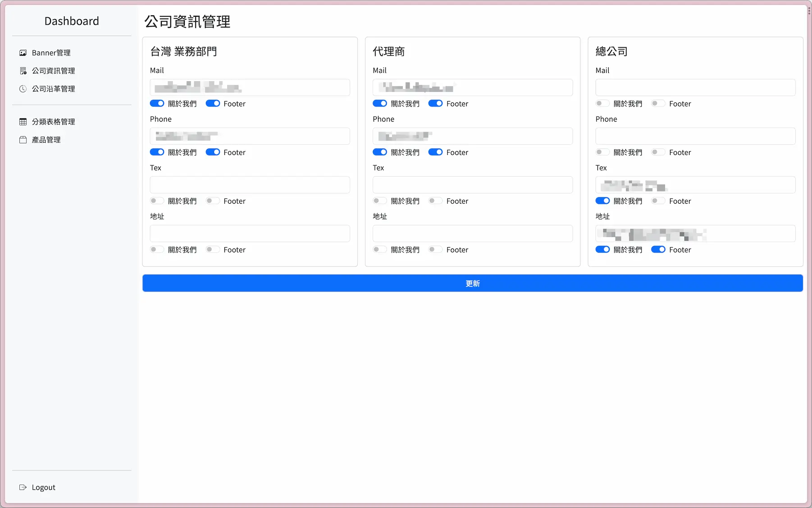Enable Footer toggle under 總公司 Tex

pyautogui.click(x=658, y=201)
